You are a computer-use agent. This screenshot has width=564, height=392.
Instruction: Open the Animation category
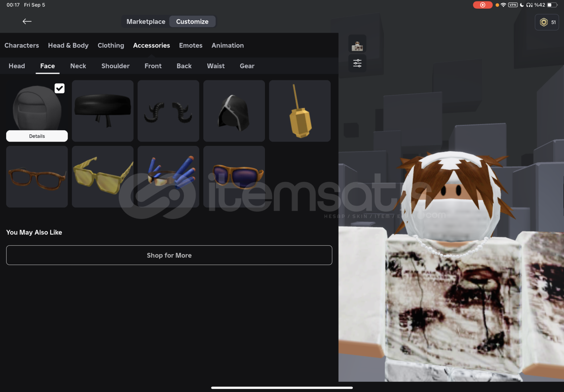click(x=228, y=45)
